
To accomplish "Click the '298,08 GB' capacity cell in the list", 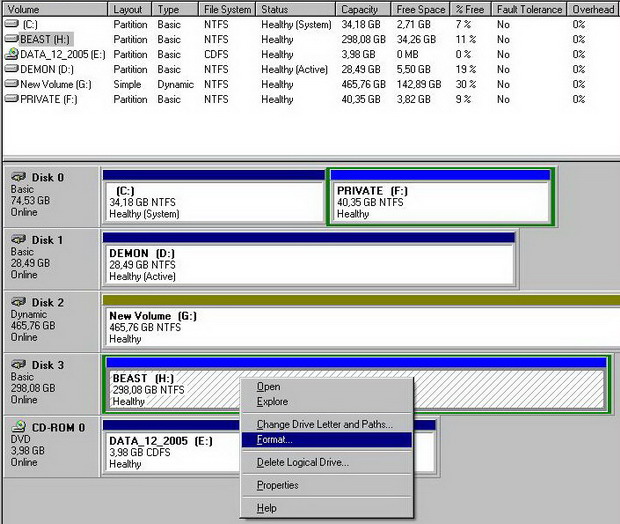I will point(363,39).
